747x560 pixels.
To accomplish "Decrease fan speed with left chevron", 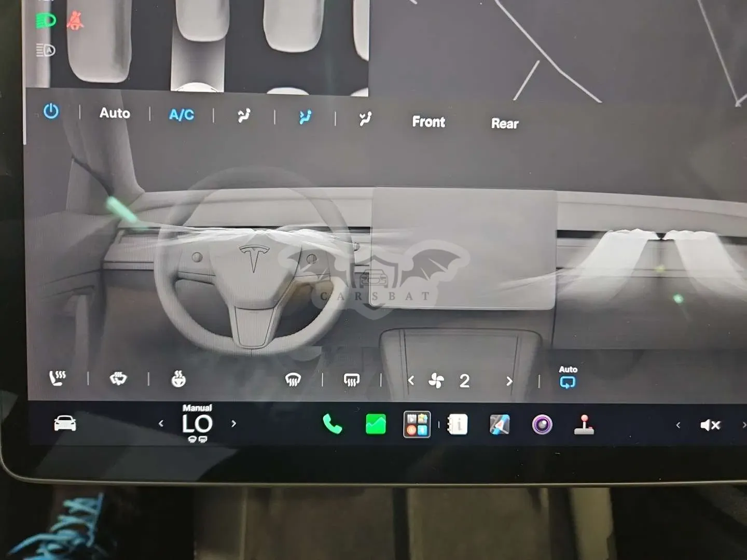I will [x=411, y=381].
